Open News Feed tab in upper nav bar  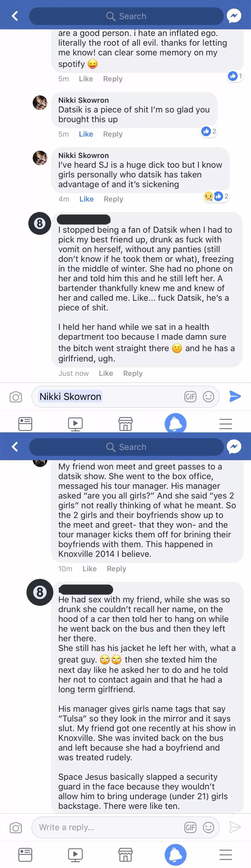tap(25, 424)
